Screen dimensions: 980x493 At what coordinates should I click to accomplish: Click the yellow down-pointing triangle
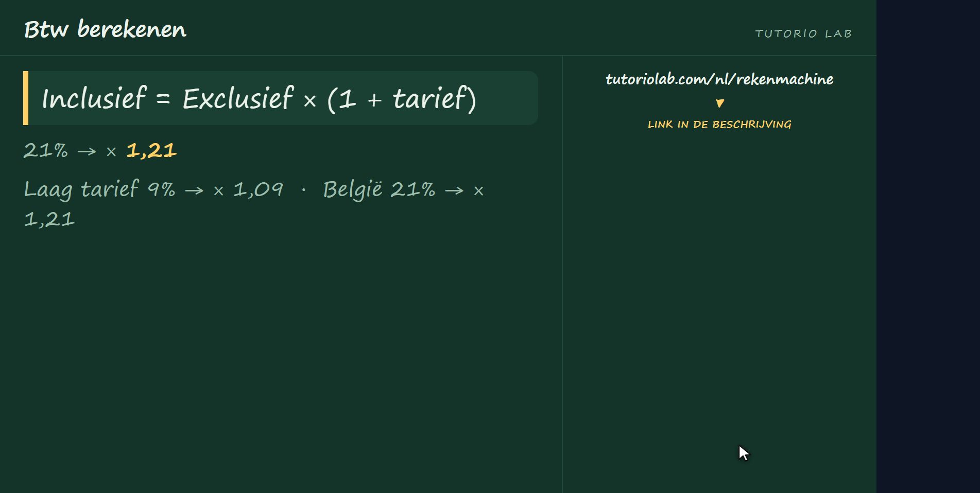720,103
